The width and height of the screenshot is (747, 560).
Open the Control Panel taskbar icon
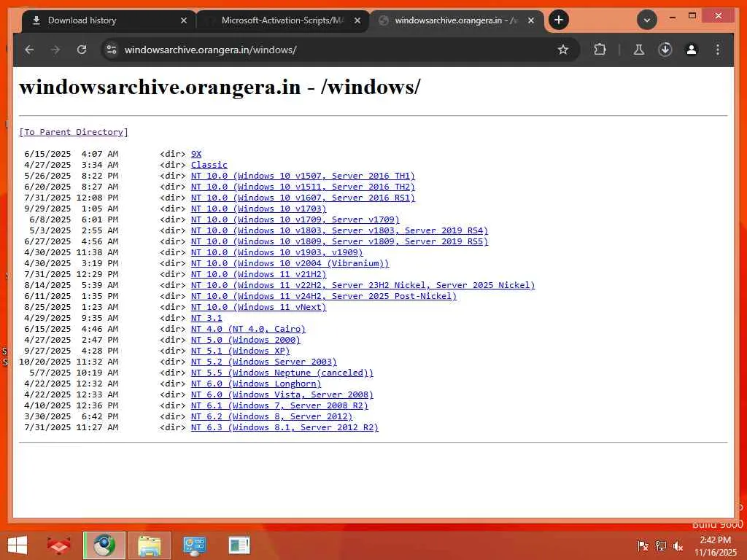[194, 545]
